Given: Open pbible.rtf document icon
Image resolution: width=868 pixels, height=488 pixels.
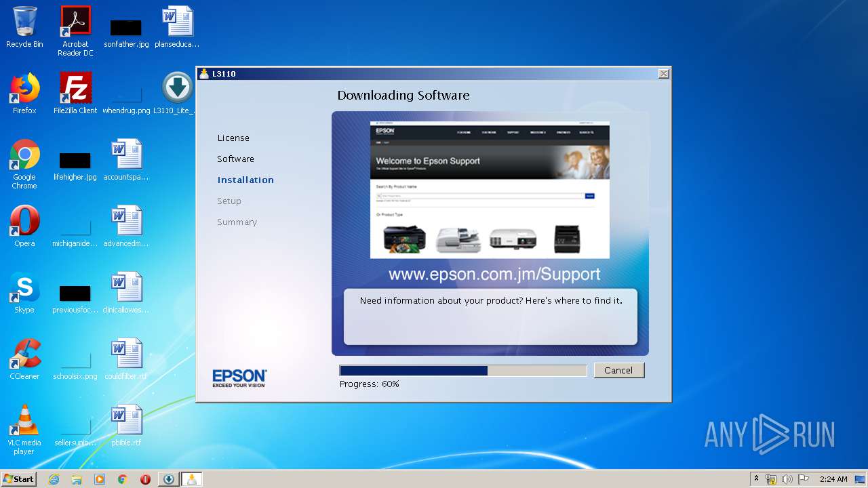Looking at the screenshot, I should [x=126, y=426].
